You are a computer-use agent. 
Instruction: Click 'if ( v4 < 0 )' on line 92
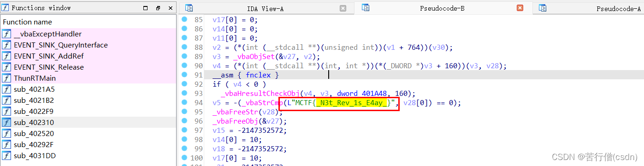(239, 84)
